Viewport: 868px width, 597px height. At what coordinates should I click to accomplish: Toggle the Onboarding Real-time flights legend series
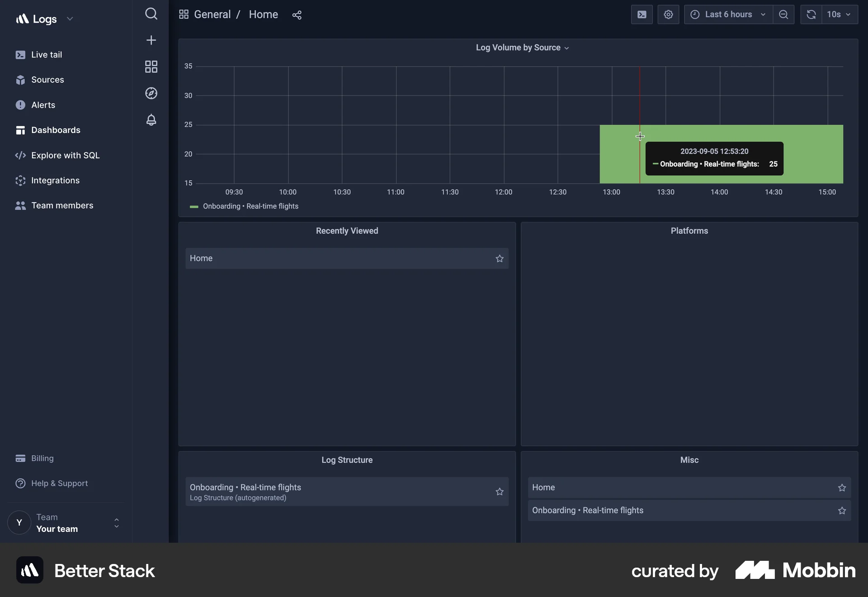(x=250, y=206)
